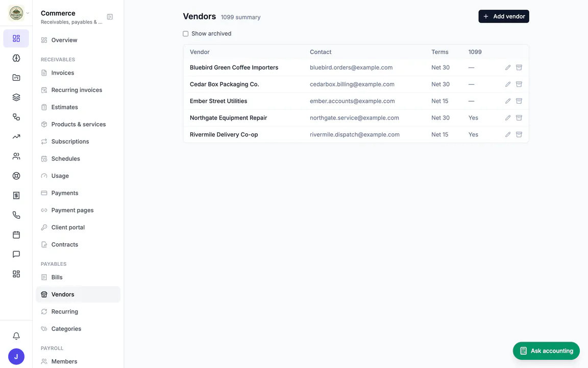Viewport: 588px width, 368px height.
Task: Select Vendors under Payables
Action: click(x=78, y=294)
